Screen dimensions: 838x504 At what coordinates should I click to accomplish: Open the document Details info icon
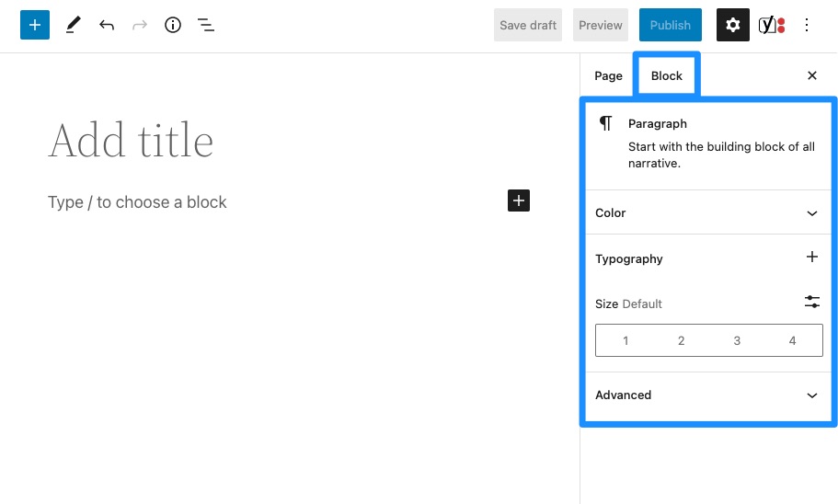click(173, 26)
